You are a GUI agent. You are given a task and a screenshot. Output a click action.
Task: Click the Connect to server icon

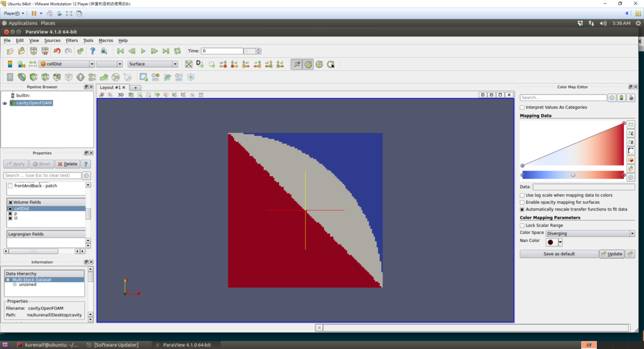(x=33, y=52)
